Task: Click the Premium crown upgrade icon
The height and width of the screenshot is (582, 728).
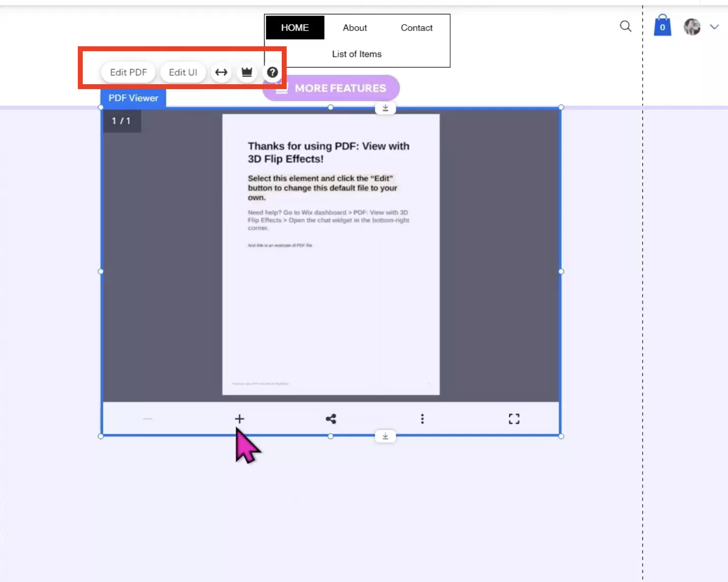Action: [247, 72]
